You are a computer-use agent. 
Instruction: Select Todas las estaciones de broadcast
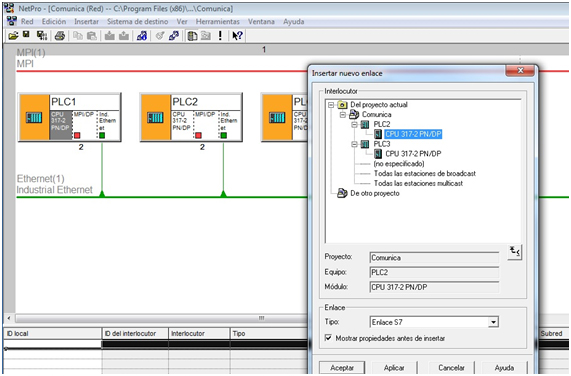(425, 174)
